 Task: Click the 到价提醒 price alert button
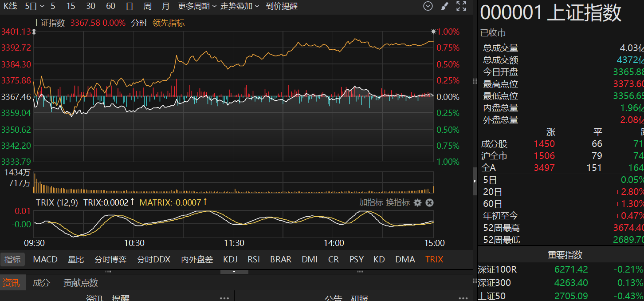click(282, 6)
